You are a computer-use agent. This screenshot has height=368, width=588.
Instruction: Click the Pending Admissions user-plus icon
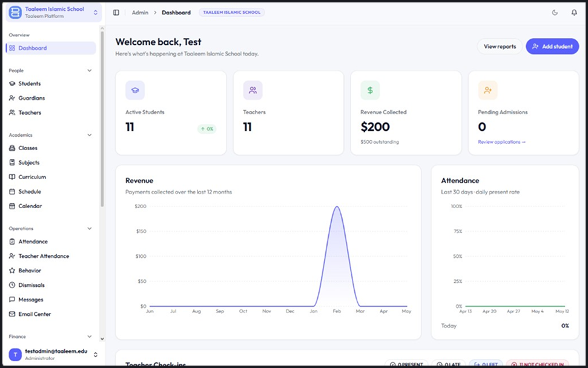point(488,90)
